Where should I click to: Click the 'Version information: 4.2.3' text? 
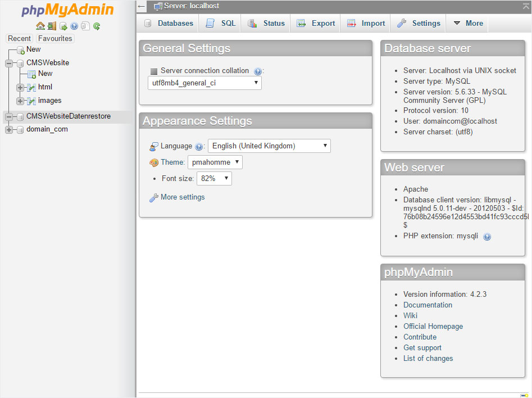[x=445, y=294]
